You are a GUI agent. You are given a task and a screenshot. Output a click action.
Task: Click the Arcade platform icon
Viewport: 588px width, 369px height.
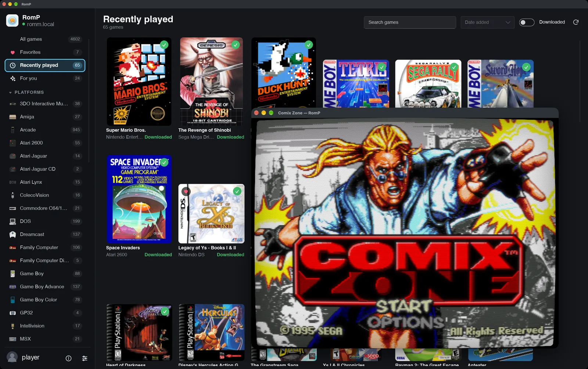point(12,130)
